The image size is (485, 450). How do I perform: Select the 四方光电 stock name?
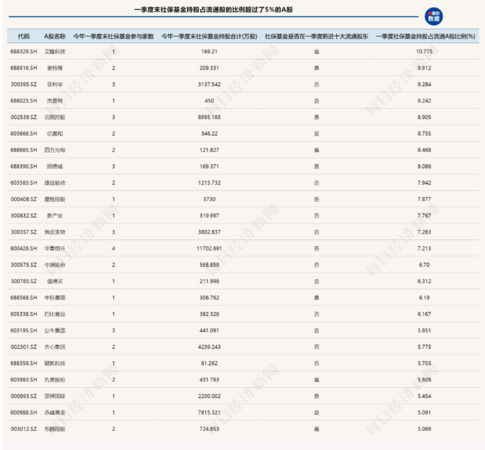point(55,150)
